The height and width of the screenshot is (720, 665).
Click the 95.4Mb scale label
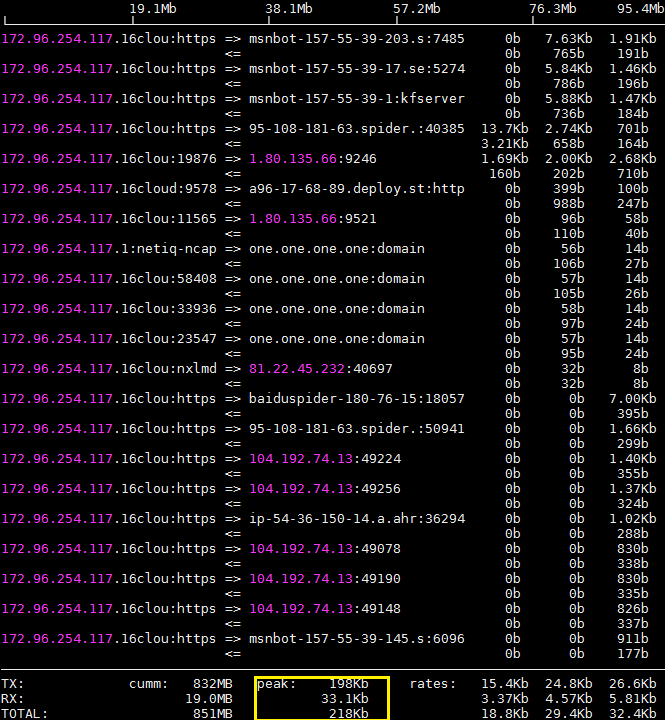pos(640,8)
